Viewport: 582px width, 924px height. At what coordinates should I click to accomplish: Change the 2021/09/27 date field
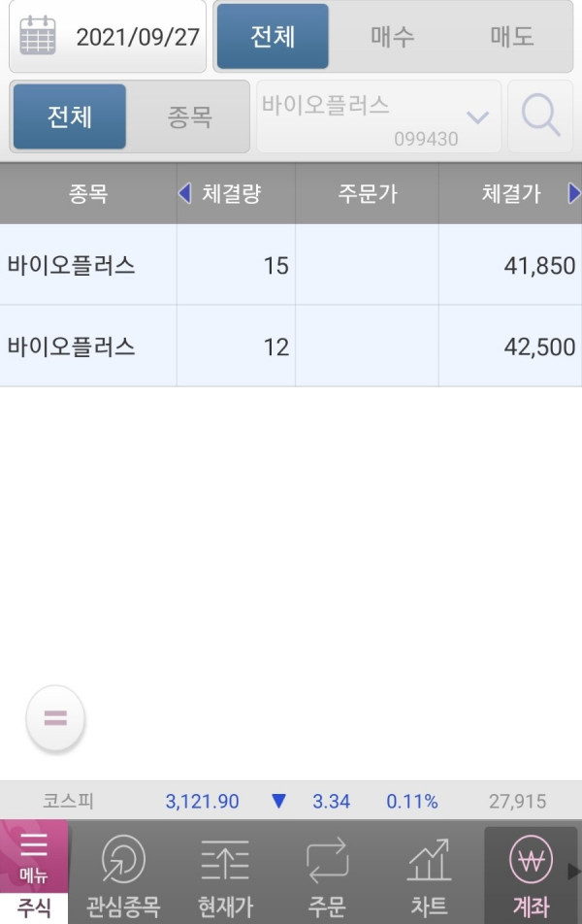click(108, 37)
